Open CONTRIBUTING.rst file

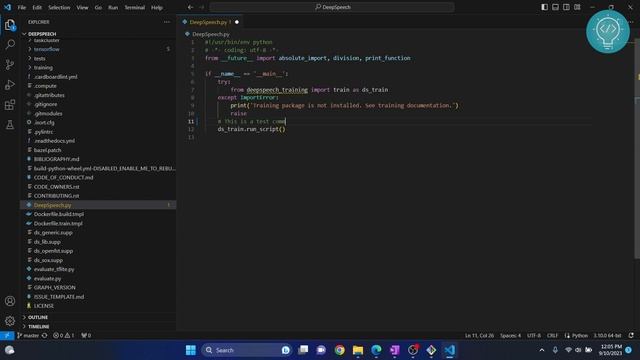point(56,196)
